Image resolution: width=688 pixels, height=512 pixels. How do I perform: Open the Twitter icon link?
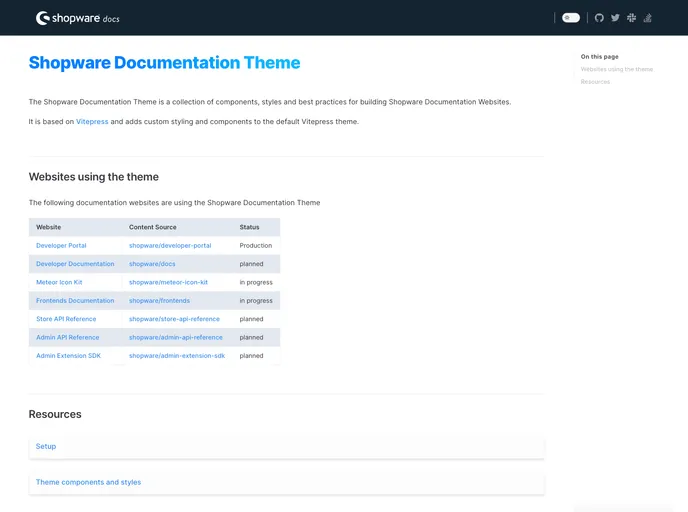coord(615,18)
